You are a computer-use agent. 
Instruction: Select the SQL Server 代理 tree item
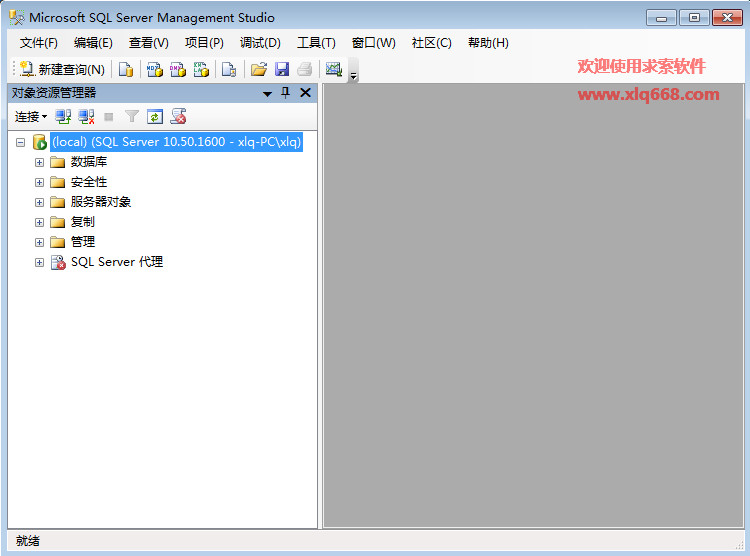point(117,262)
